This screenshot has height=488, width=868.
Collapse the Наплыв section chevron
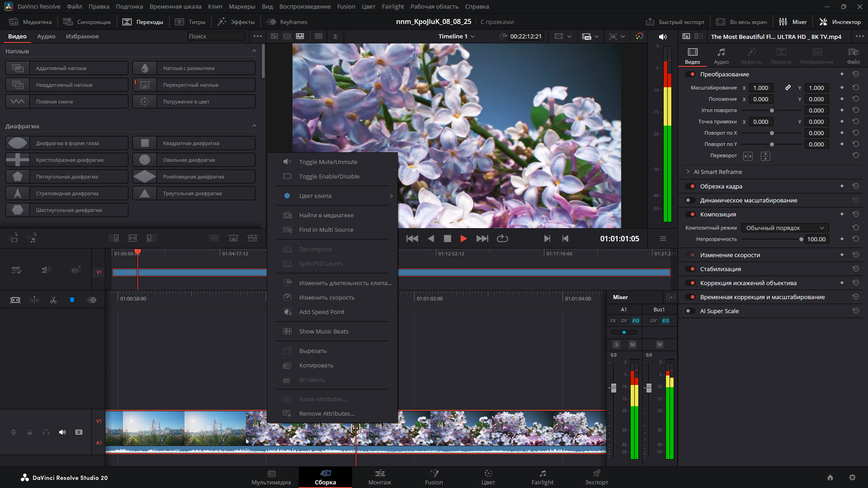254,51
